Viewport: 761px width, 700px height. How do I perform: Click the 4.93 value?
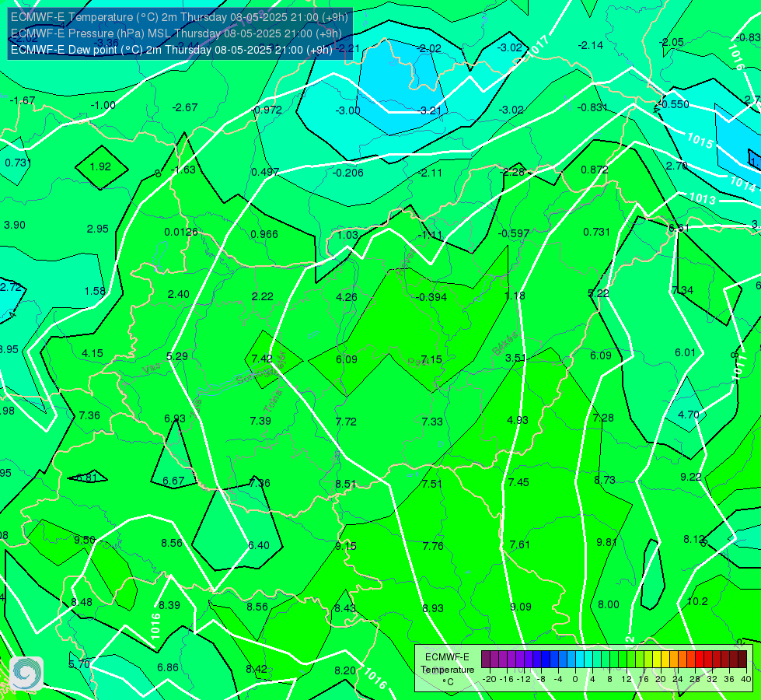click(518, 420)
